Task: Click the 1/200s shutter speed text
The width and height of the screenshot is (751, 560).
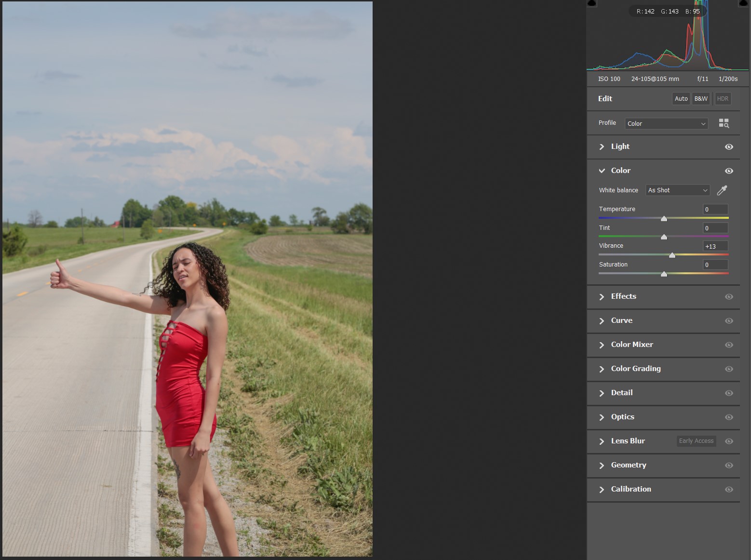Action: (x=728, y=79)
